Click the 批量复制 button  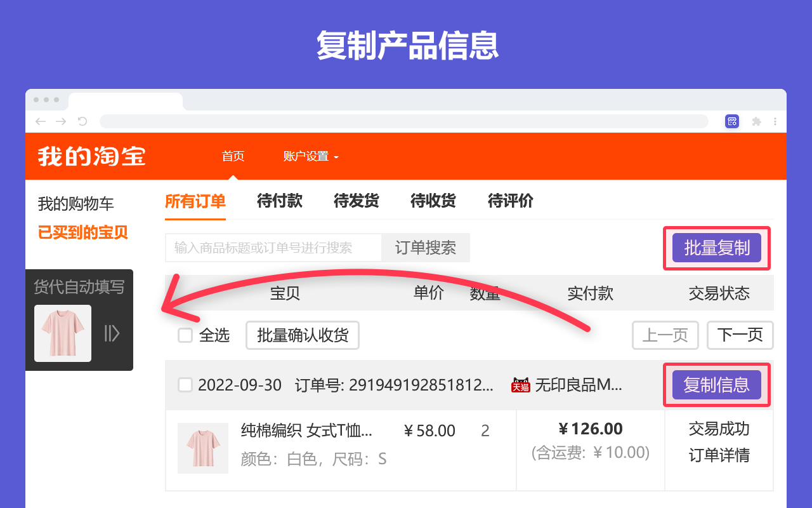(716, 248)
